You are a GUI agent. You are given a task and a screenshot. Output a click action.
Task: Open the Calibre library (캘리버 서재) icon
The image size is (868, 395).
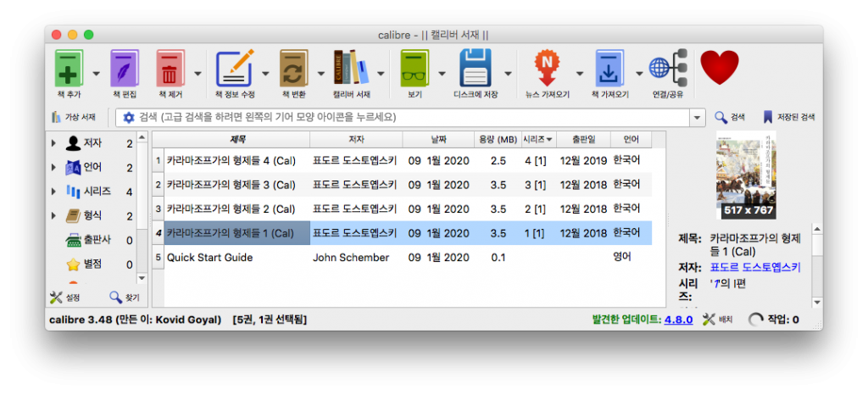[x=352, y=69]
